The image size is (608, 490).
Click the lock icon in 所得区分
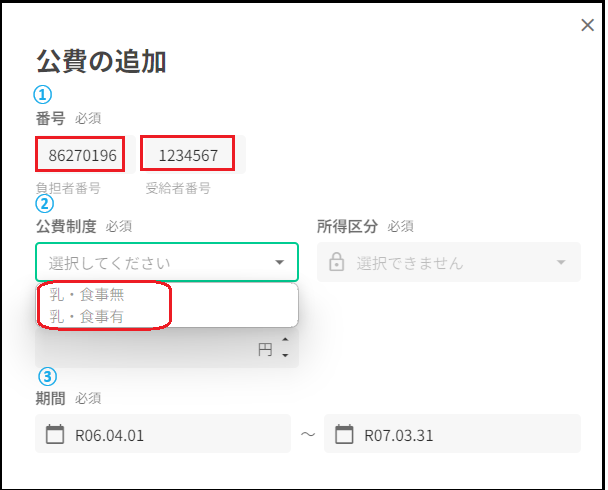pos(336,263)
